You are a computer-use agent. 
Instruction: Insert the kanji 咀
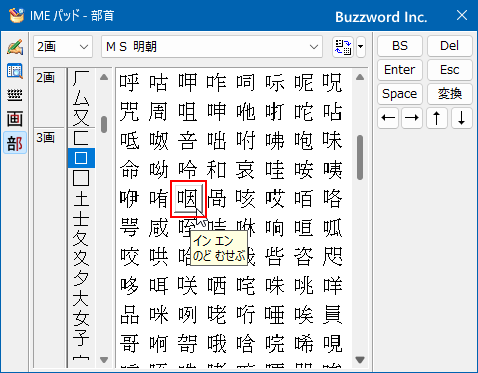point(188,111)
